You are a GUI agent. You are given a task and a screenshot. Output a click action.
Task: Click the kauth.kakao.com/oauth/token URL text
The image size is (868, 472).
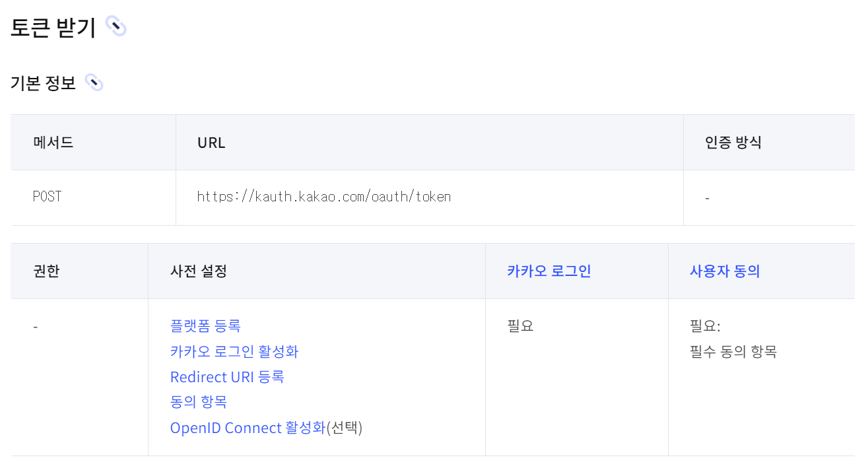coord(324,197)
